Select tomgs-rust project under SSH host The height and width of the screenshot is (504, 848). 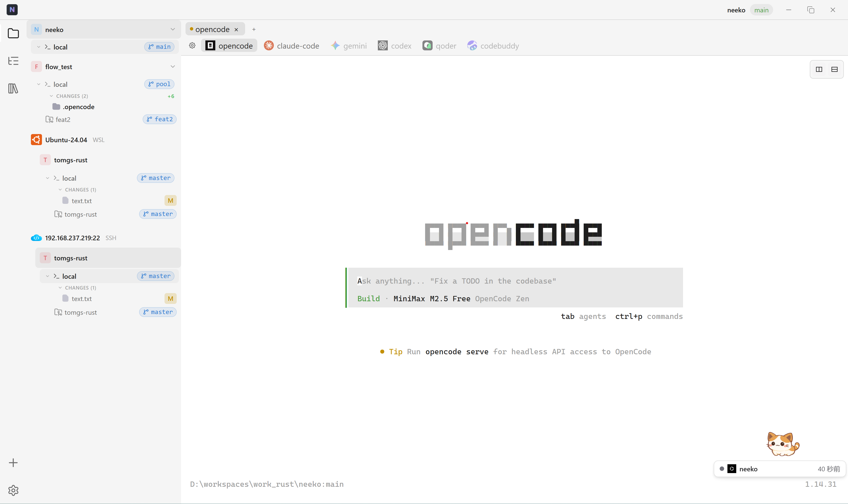(x=108, y=258)
